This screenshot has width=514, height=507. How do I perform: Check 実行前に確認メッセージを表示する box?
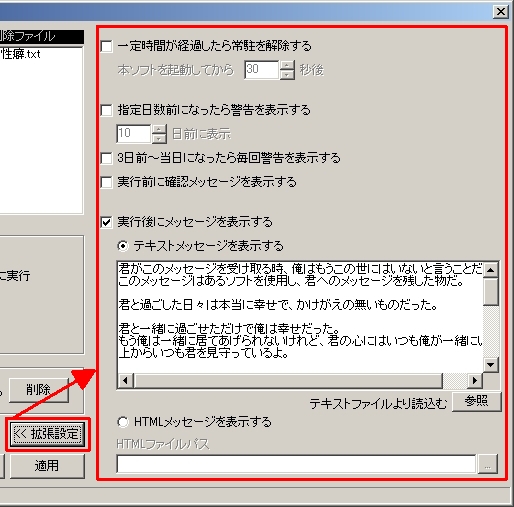[106, 182]
